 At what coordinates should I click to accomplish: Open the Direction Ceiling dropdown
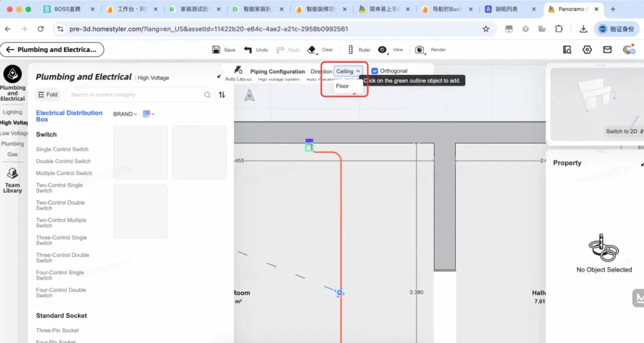pos(348,71)
